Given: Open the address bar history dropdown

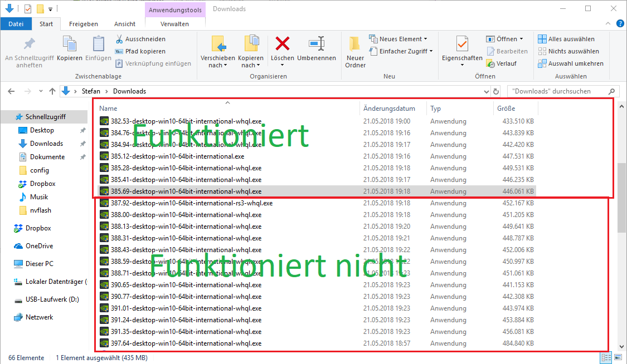Looking at the screenshot, I should pos(486,91).
